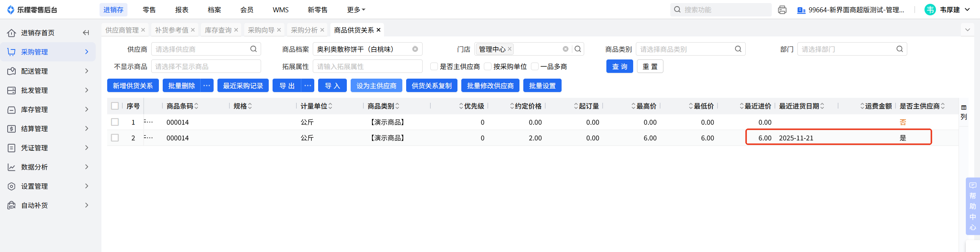Expand 配送管理 submenu chevron

[87, 71]
